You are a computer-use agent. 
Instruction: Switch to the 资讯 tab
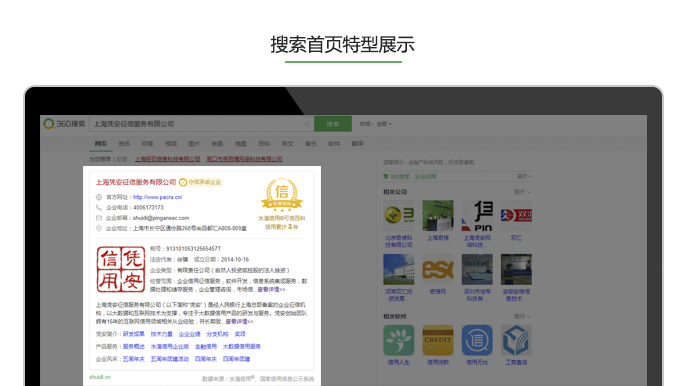coord(124,144)
